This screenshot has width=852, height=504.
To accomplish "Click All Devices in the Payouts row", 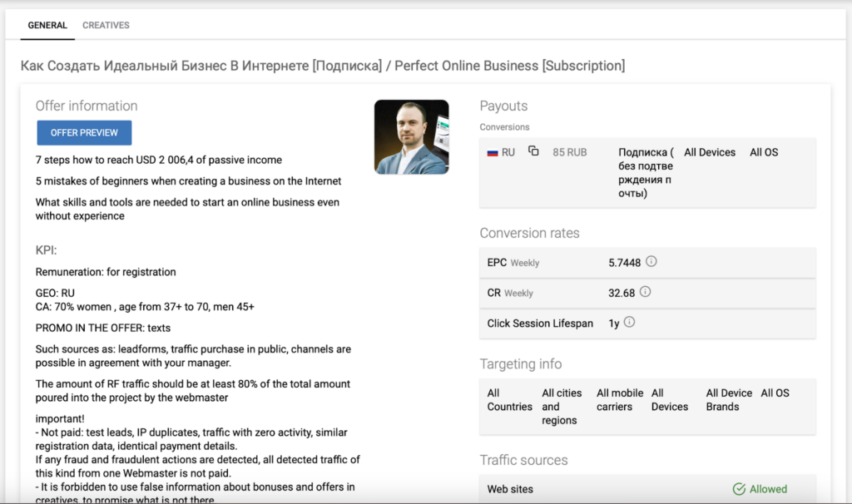I will [710, 152].
